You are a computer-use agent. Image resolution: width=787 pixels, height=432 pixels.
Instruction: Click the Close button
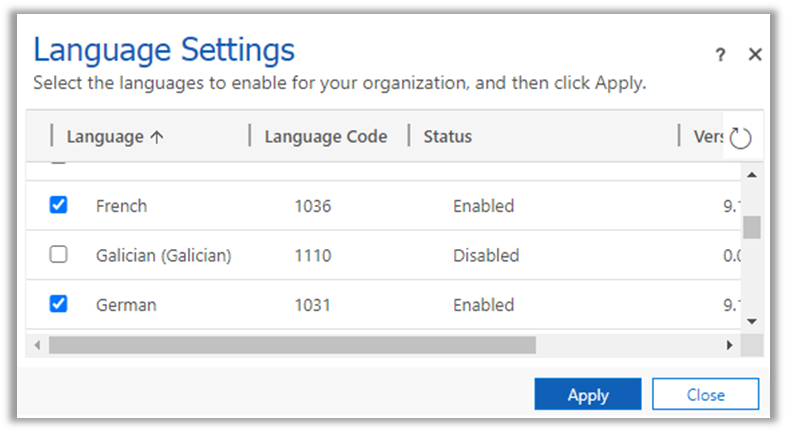pyautogui.click(x=705, y=395)
